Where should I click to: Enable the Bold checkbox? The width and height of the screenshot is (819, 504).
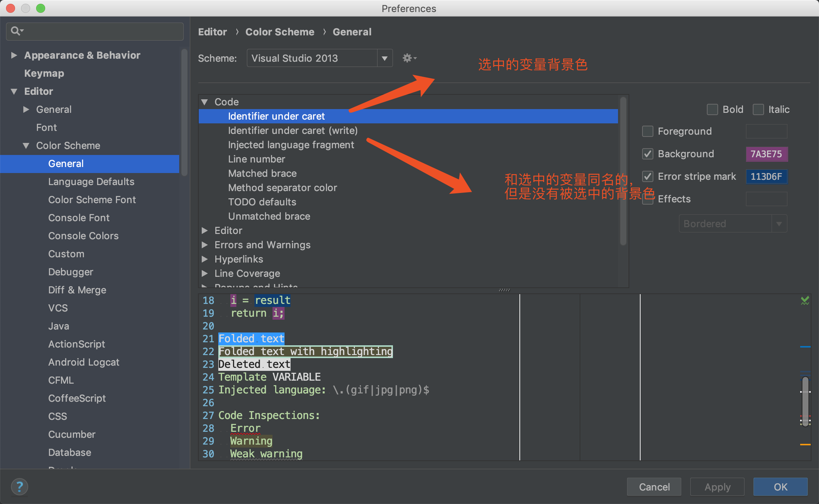click(712, 109)
